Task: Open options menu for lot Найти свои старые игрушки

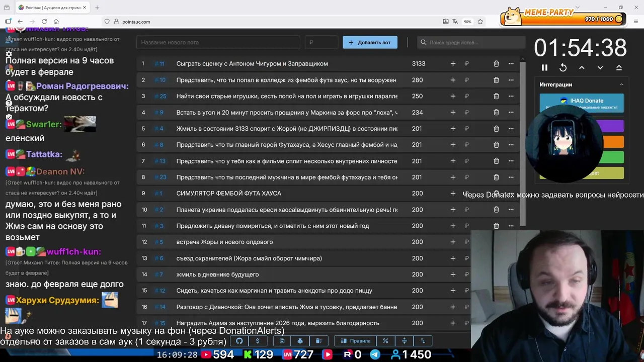Action: (511, 96)
